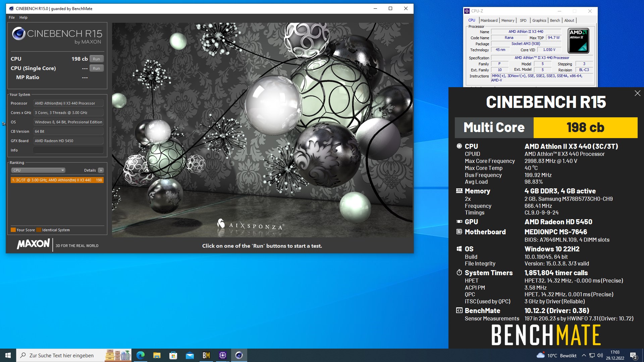The height and width of the screenshot is (362, 644).
Task: Open network status tray icon
Action: (592, 356)
